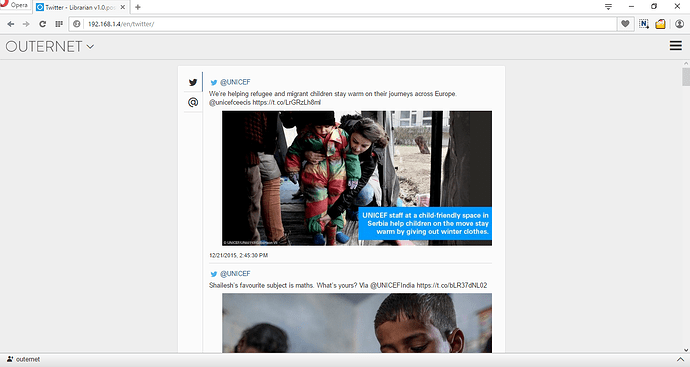Reload the page with the refresh icon
This screenshot has height=367, width=690.
coord(42,24)
